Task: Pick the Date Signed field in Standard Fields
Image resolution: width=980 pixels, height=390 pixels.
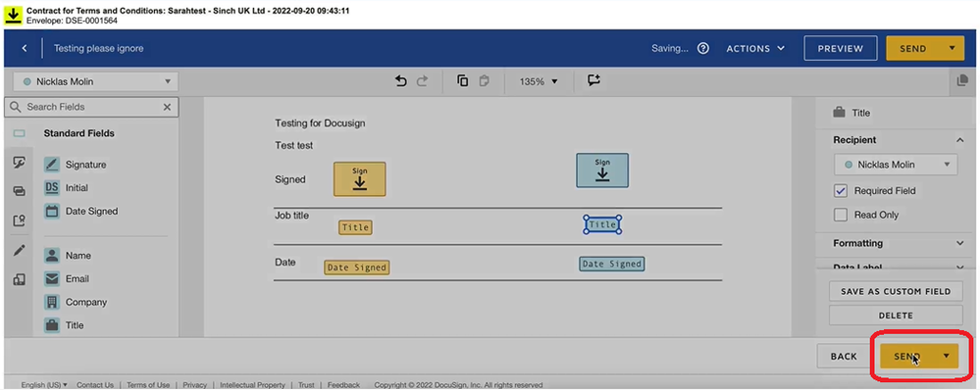Action: click(80, 211)
